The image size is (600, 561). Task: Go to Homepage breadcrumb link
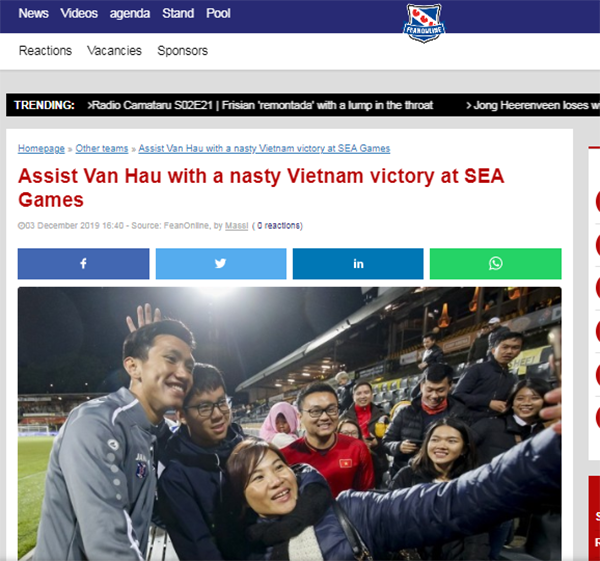coord(41,148)
